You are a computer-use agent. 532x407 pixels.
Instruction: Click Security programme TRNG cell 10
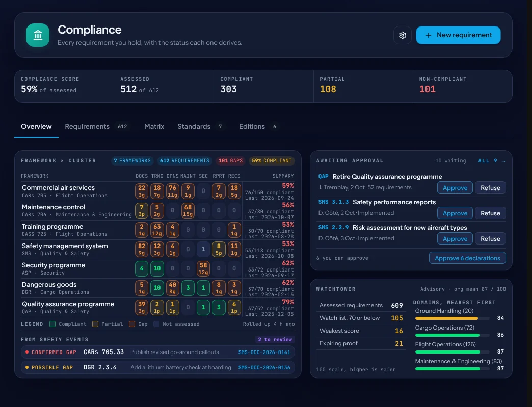157,268
